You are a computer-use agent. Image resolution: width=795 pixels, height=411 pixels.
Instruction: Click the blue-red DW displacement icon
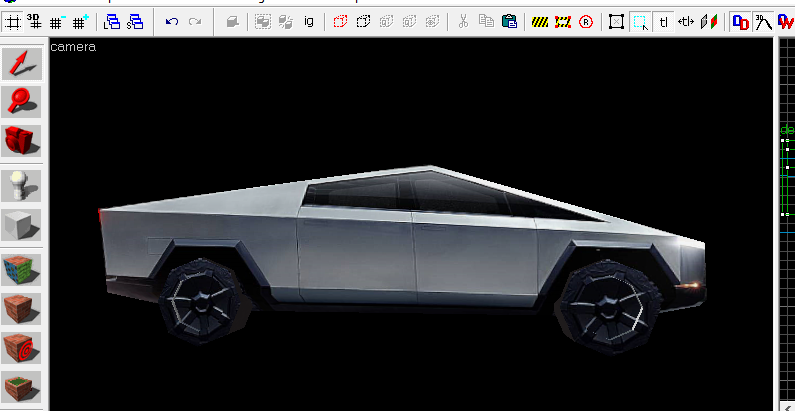click(x=785, y=22)
